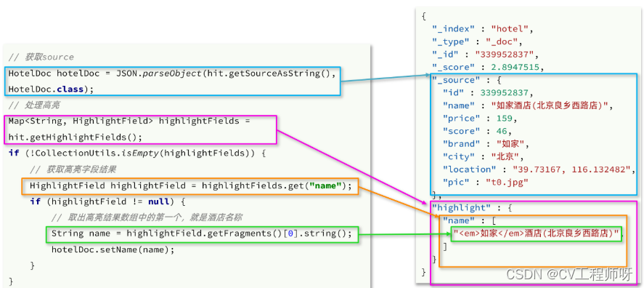Image resolution: width=644 pixels, height=288 pixels.
Task: Click the "hit.getHighlightFields();" code line
Action: click(76, 137)
